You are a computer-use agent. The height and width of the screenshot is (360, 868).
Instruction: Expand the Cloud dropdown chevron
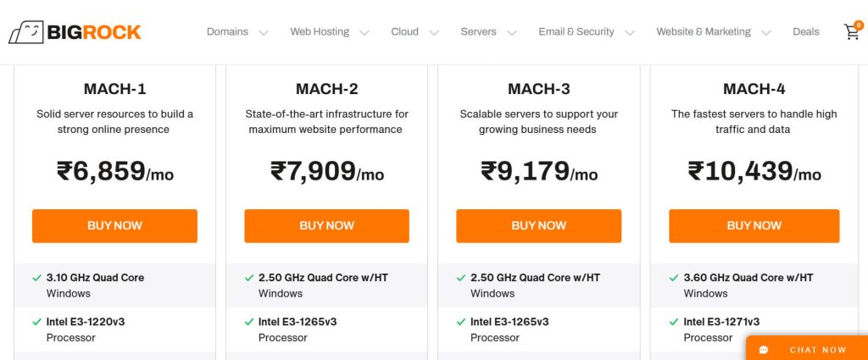pyautogui.click(x=434, y=33)
